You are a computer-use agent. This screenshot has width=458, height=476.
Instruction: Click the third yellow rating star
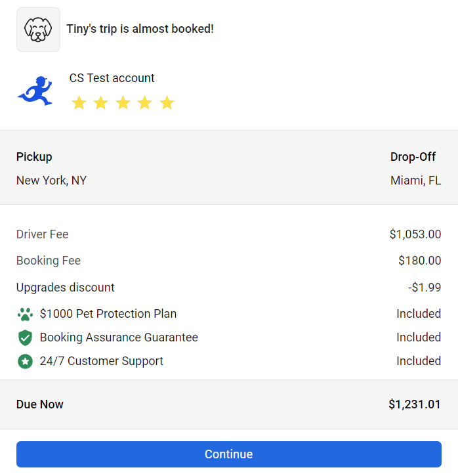(x=123, y=103)
